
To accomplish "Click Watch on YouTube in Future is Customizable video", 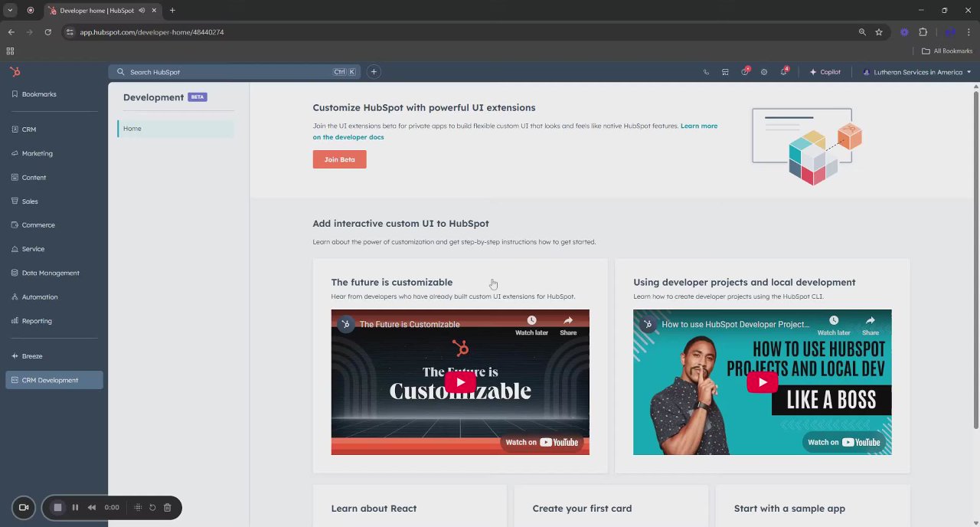I will (x=541, y=442).
